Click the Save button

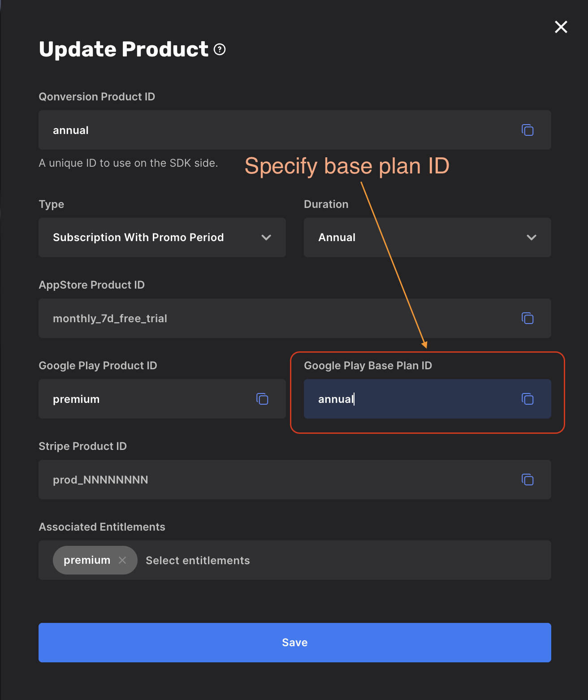(295, 643)
